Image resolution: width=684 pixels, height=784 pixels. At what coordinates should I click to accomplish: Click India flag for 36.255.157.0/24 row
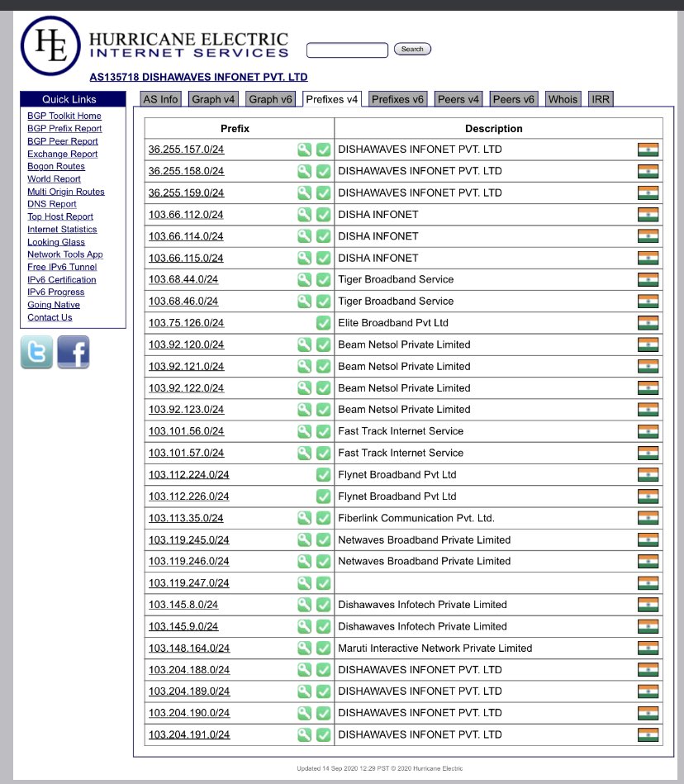(648, 150)
